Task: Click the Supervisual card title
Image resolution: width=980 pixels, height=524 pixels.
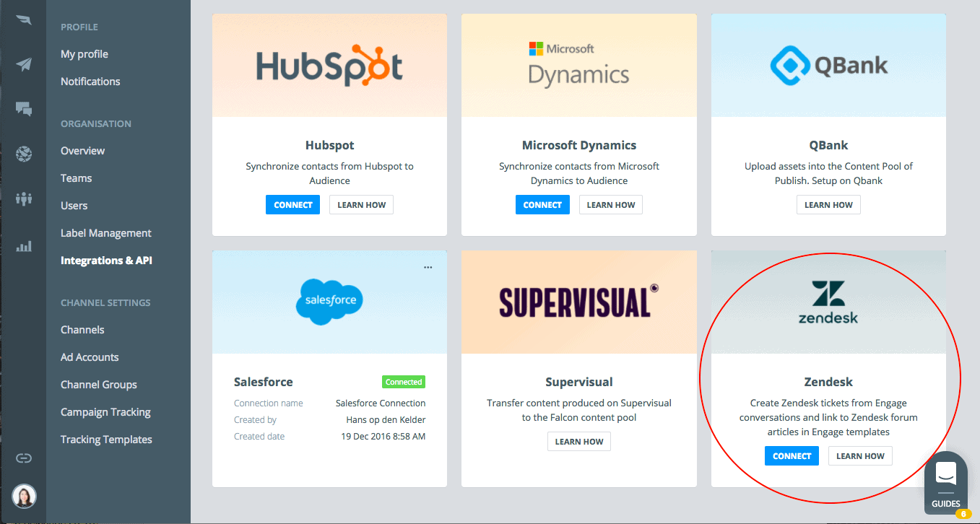Action: pos(579,382)
